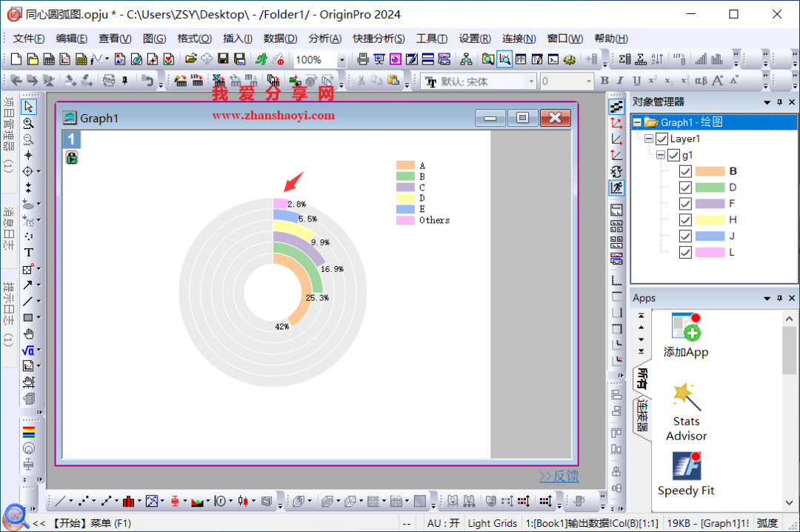This screenshot has width=800, height=532.
Task: Click the Superscript button
Action: (653, 81)
